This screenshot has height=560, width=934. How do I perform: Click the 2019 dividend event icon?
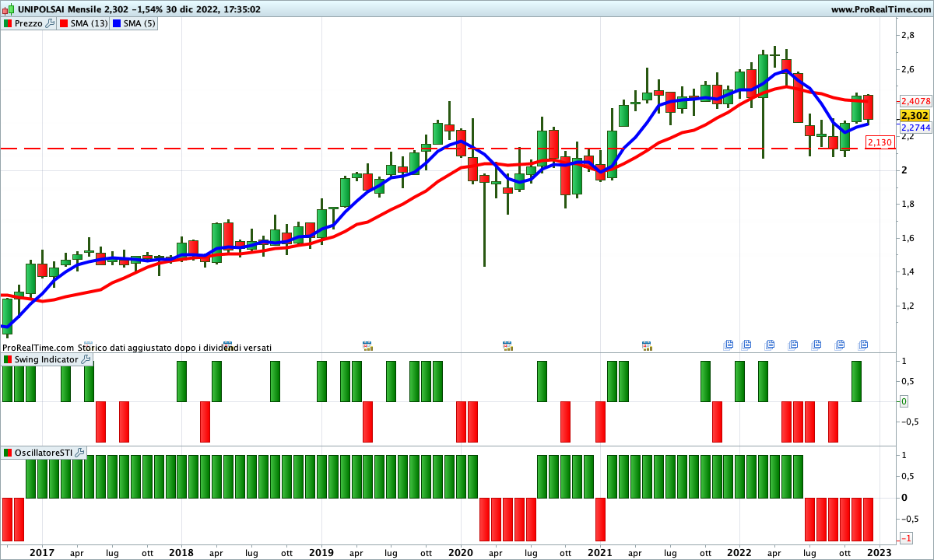[x=368, y=345]
